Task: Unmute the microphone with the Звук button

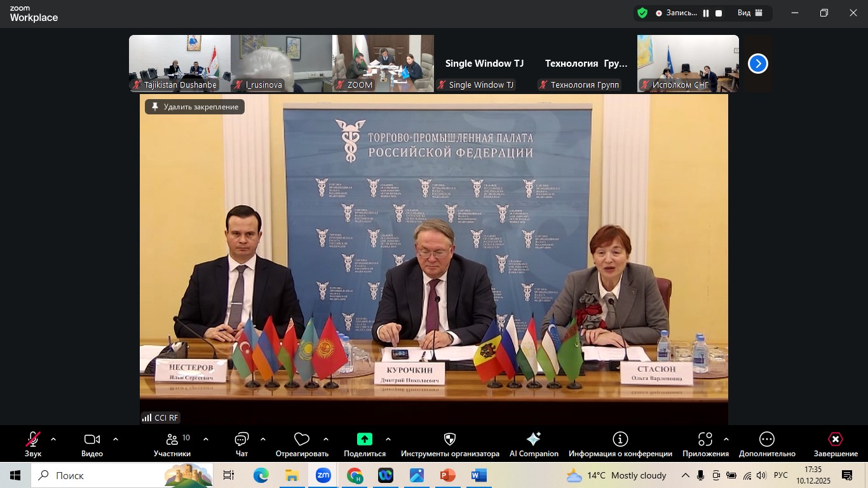Action: point(33,440)
